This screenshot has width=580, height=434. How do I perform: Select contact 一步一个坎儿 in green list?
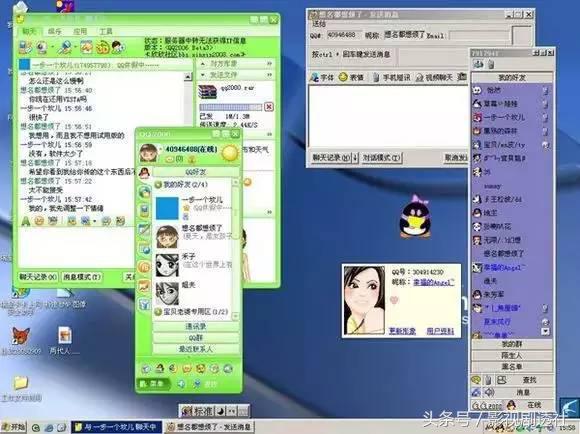[193, 208]
